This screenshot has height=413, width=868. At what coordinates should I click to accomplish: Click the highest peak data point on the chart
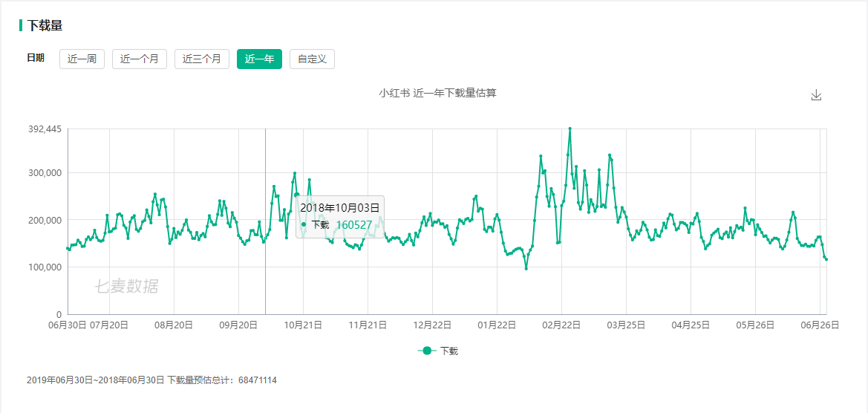click(x=570, y=129)
